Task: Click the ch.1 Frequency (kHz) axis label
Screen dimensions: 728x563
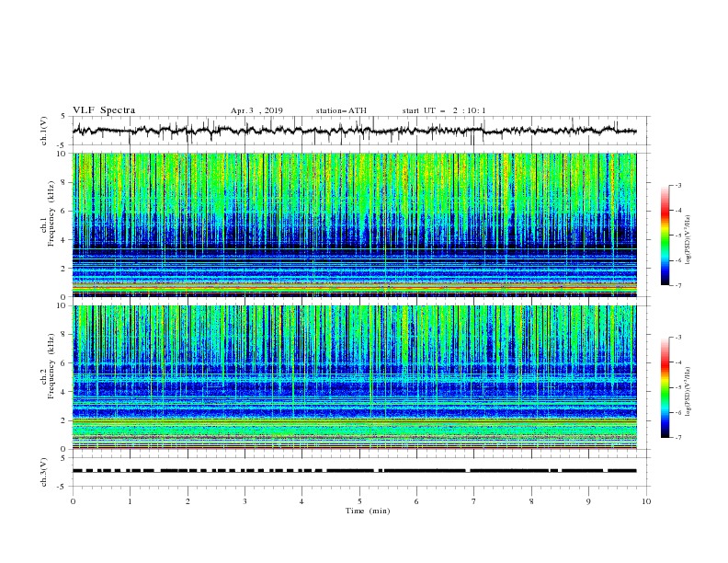Action: pos(47,213)
